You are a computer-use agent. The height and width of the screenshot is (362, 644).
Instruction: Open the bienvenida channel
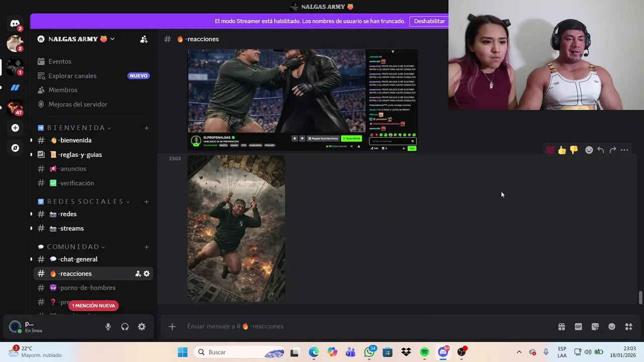pos(94,140)
